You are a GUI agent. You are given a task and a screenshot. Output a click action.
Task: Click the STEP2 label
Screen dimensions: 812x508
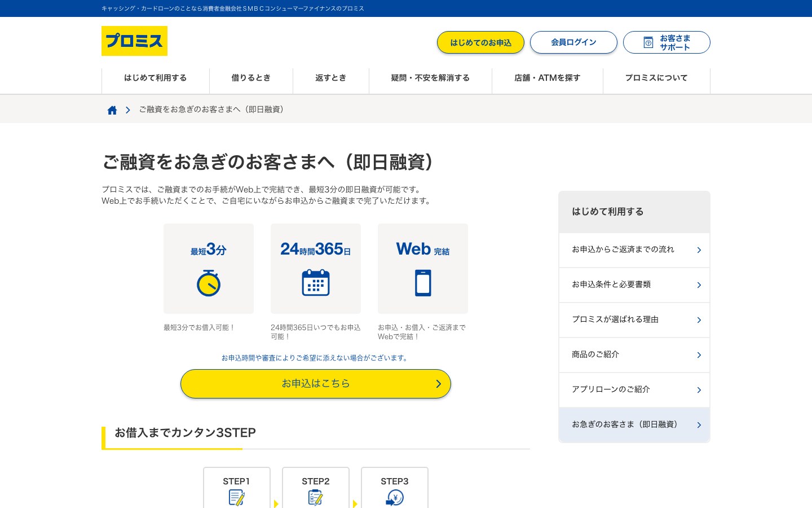(316, 481)
